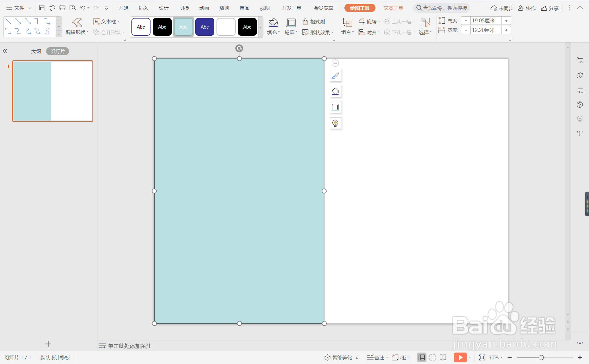Click the 绘图工具 (Drawing Tools) tab
Image resolution: width=589 pixels, height=364 pixels.
[360, 8]
